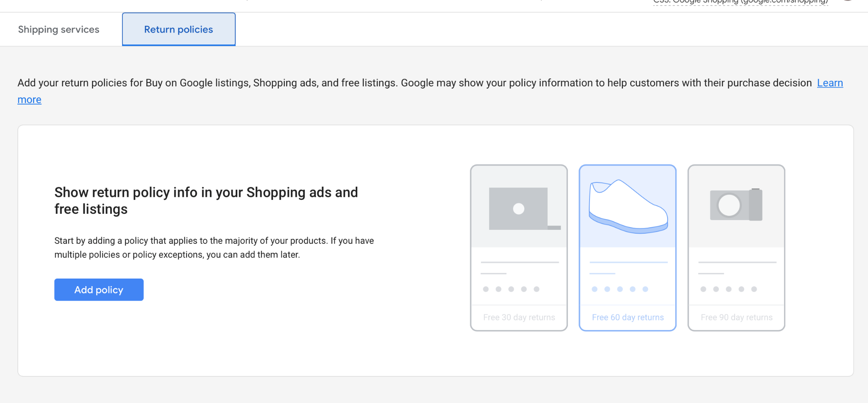Click the placeholder title line in camera card
The image size is (868, 403).
click(x=737, y=262)
